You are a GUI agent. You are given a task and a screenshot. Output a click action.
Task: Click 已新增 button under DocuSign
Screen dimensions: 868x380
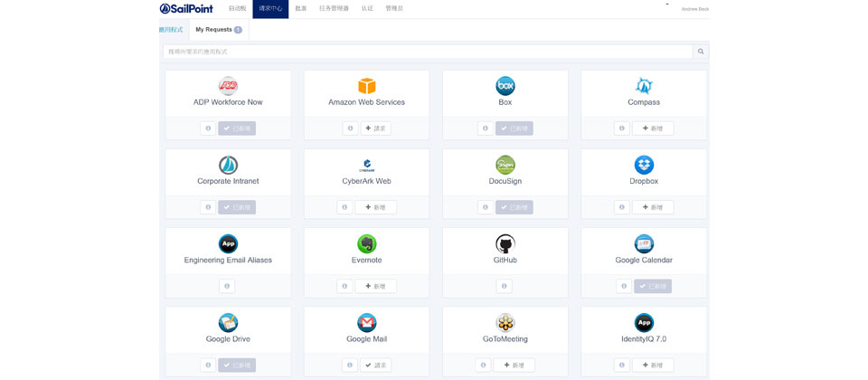click(514, 207)
